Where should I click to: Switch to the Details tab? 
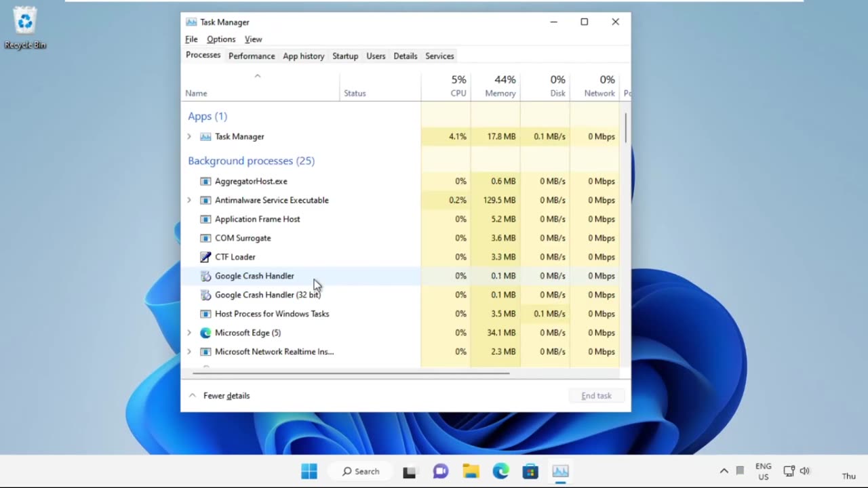tap(406, 56)
